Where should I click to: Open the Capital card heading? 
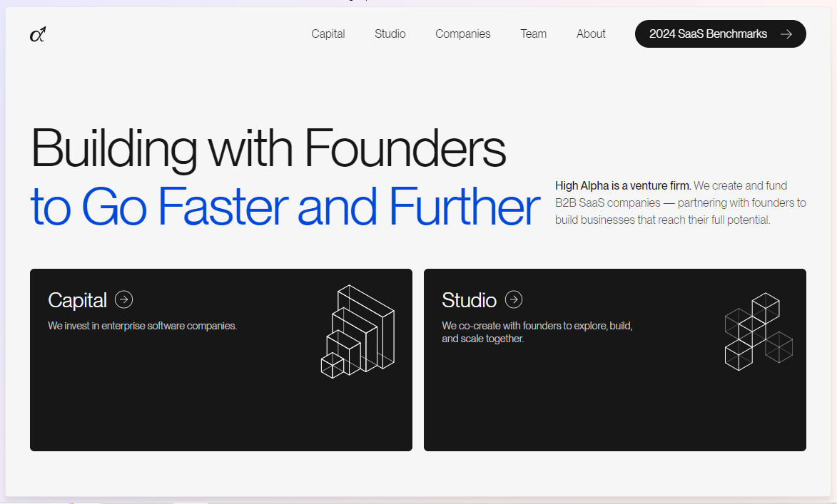(77, 300)
